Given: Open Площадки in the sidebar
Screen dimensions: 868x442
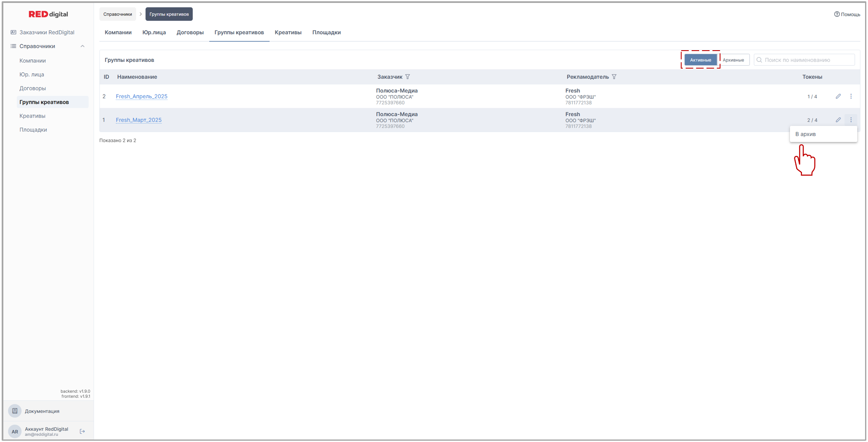Looking at the screenshot, I should pyautogui.click(x=33, y=130).
